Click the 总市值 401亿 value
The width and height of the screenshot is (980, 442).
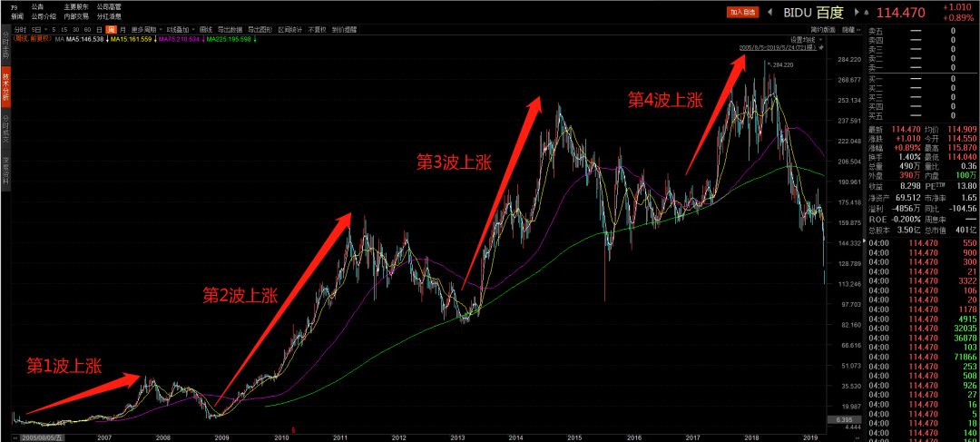click(x=966, y=229)
